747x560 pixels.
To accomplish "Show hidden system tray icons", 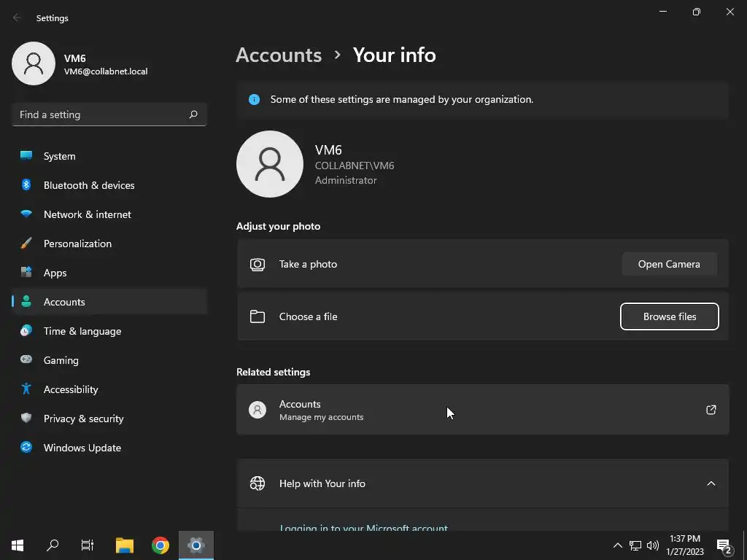I will click(617, 545).
